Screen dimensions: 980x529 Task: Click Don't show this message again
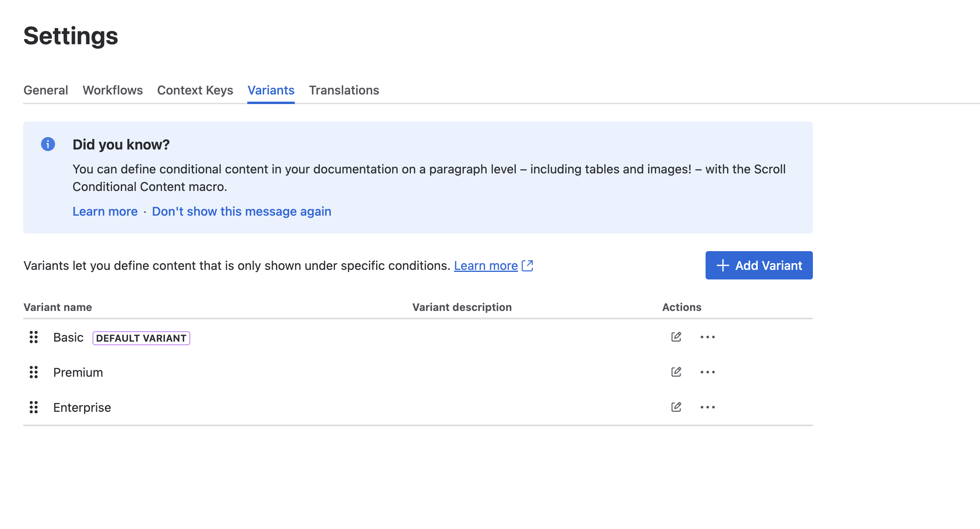(241, 211)
